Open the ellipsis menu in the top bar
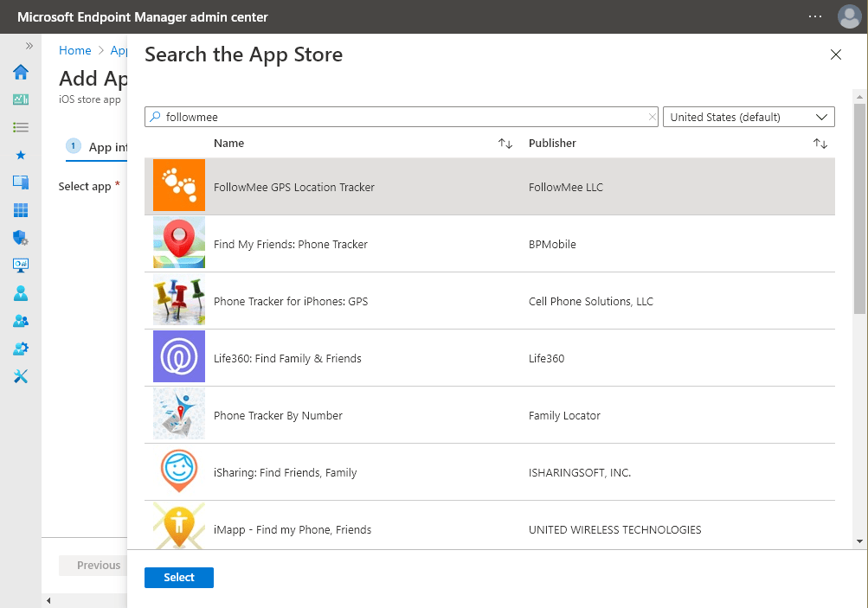 click(814, 16)
